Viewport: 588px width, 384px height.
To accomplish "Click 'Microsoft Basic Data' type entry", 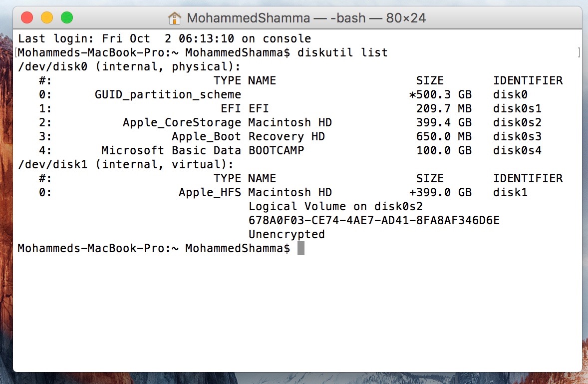I will point(171,150).
